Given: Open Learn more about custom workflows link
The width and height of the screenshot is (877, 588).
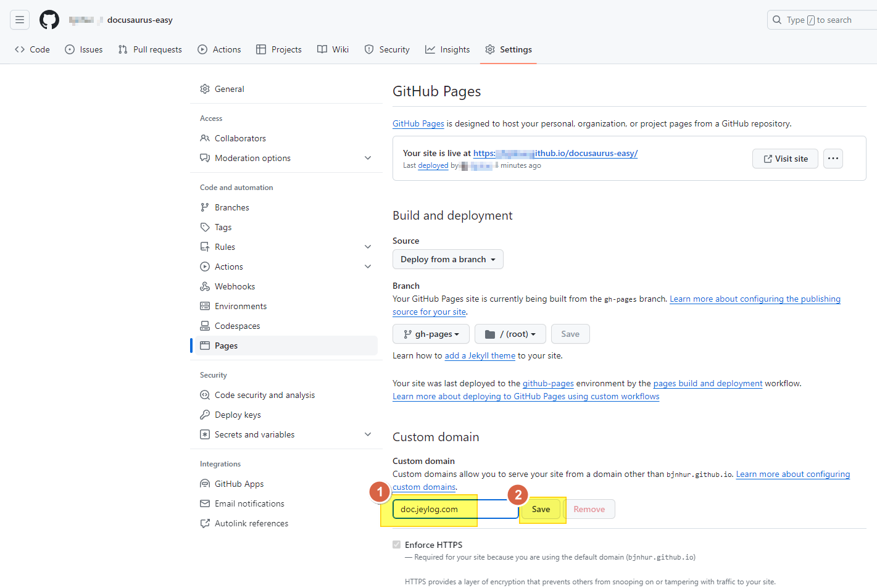Looking at the screenshot, I should click(x=526, y=396).
